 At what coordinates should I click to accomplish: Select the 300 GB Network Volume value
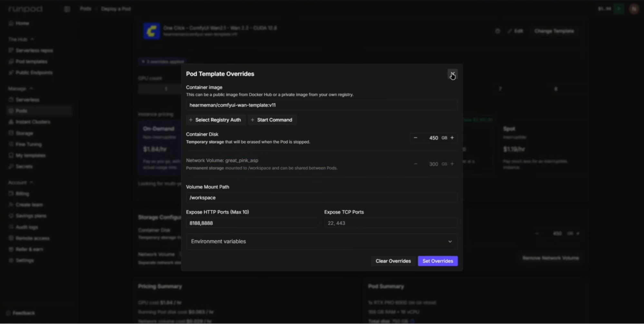click(433, 164)
